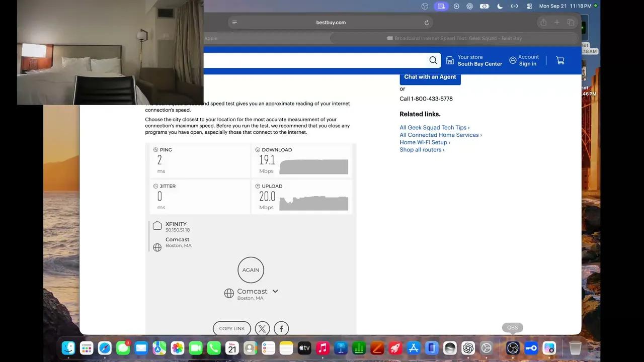644x362 pixels.
Task: Open the Safari page menu icon
Action: (234, 23)
